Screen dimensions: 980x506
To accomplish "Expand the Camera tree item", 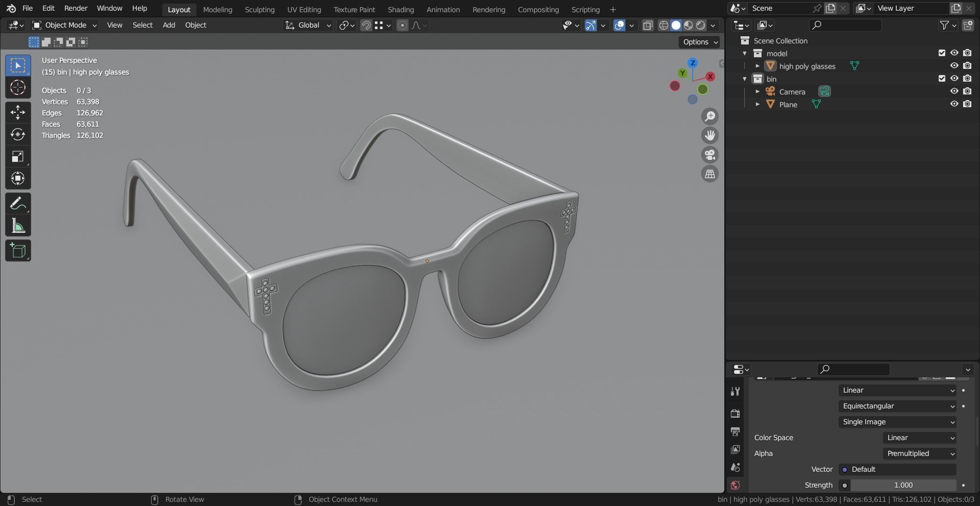I will [x=757, y=91].
